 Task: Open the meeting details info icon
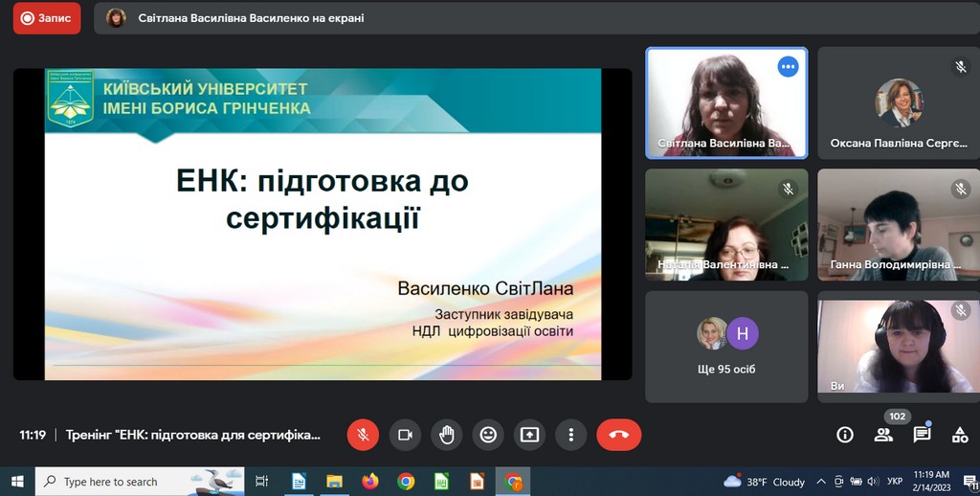845,435
